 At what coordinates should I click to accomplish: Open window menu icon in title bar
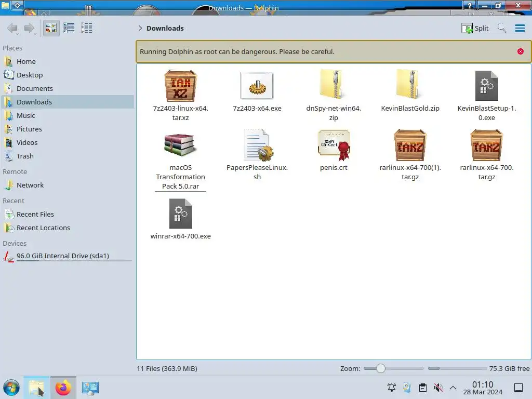(x=5, y=5)
